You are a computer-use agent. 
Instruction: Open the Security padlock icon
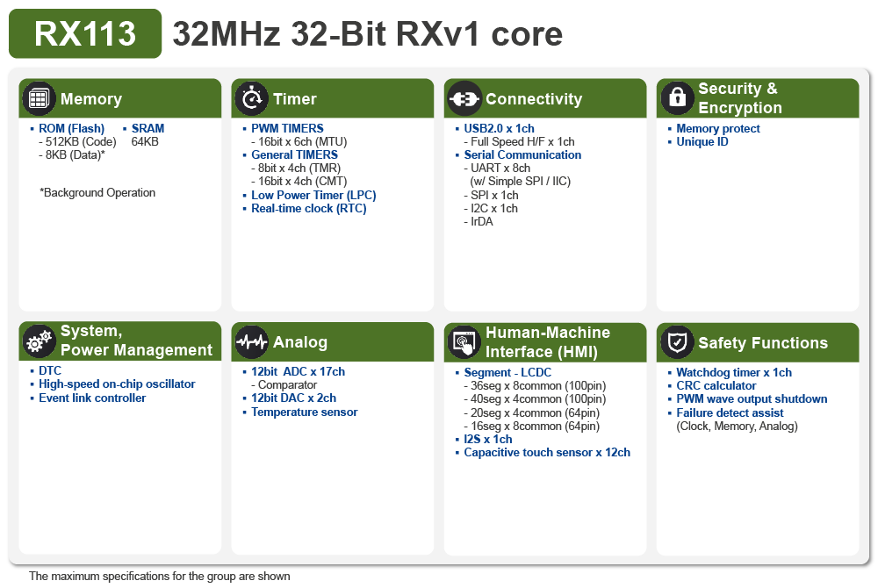coord(677,98)
